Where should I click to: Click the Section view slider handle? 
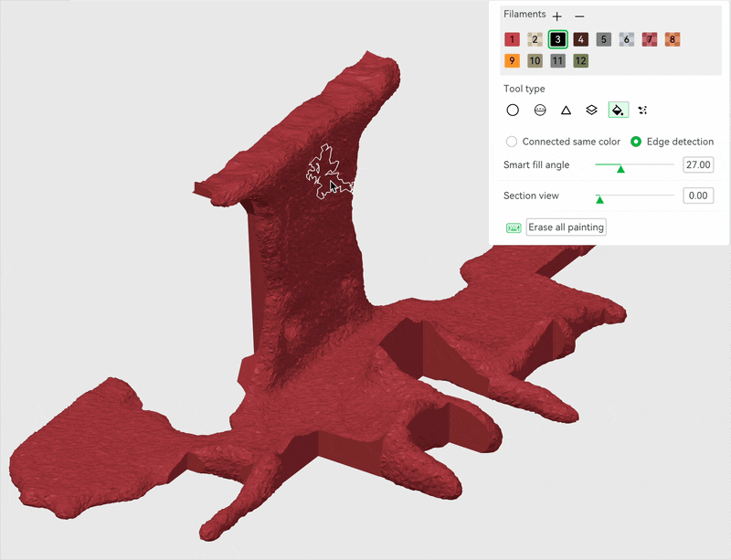coord(599,197)
